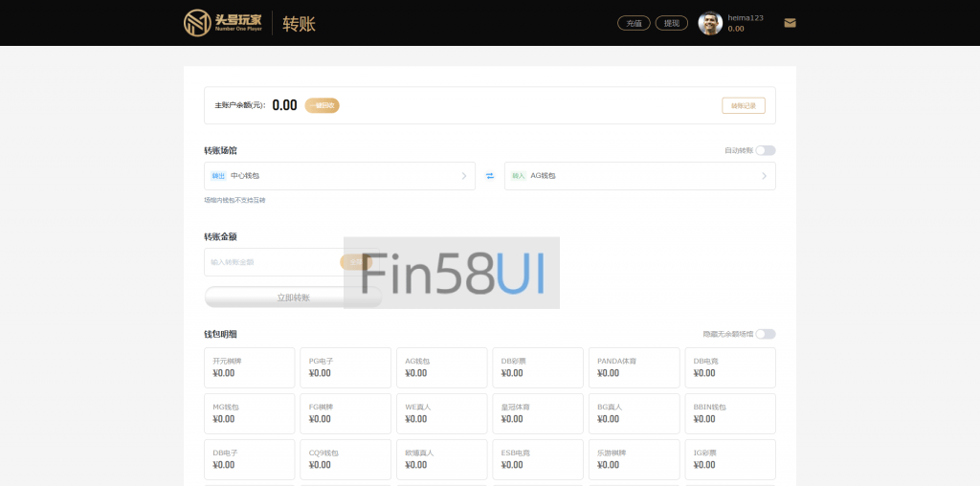This screenshot has width=980, height=486.
Task: Expand chevron in 中心钱包 field
Action: click(x=464, y=176)
